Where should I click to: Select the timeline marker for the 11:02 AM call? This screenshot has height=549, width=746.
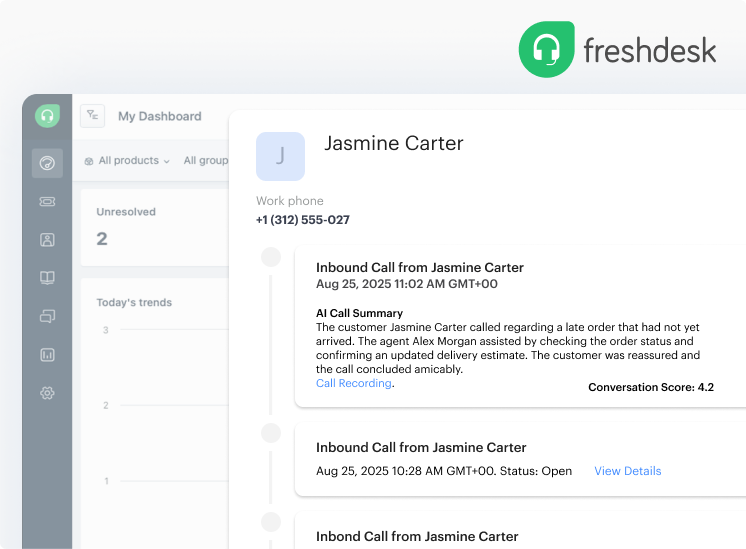(271, 257)
